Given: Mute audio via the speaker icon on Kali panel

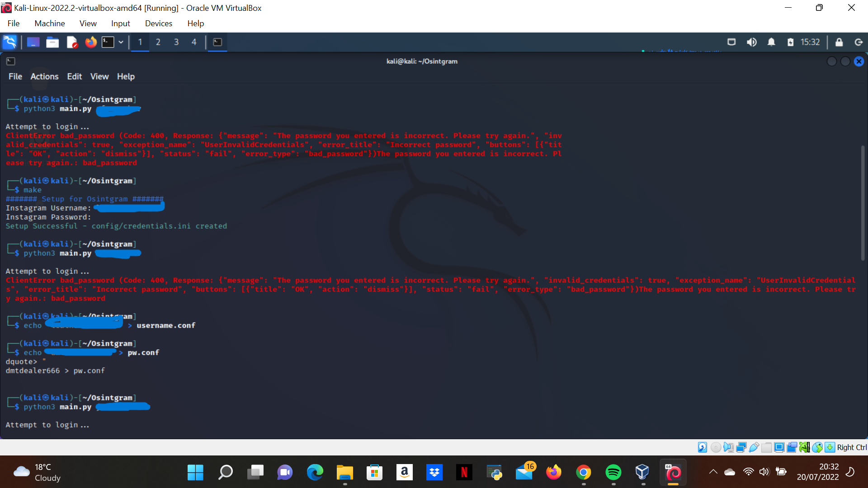Looking at the screenshot, I should coord(752,42).
